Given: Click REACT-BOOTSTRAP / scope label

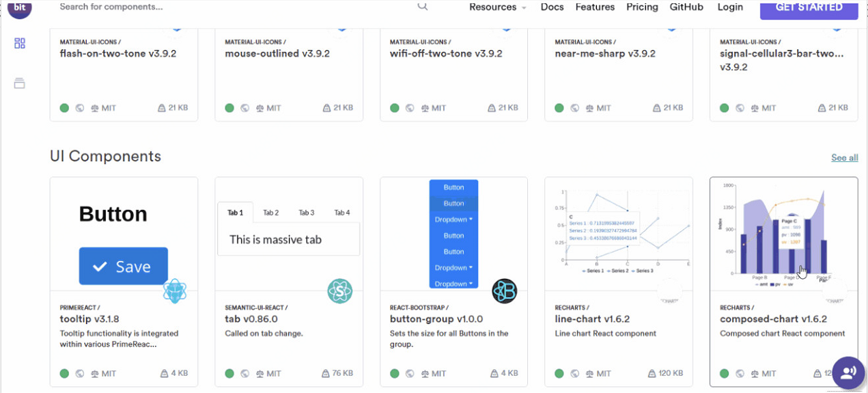Looking at the screenshot, I should pyautogui.click(x=421, y=308).
